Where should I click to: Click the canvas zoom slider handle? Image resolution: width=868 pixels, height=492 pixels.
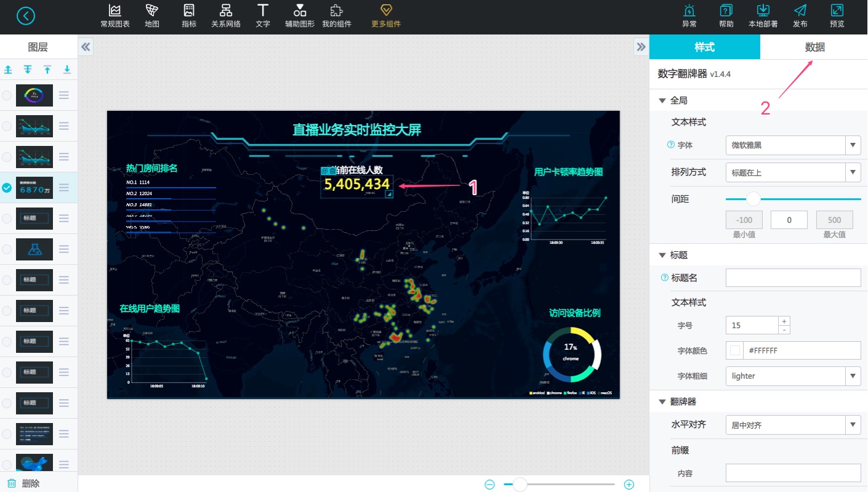pos(520,485)
